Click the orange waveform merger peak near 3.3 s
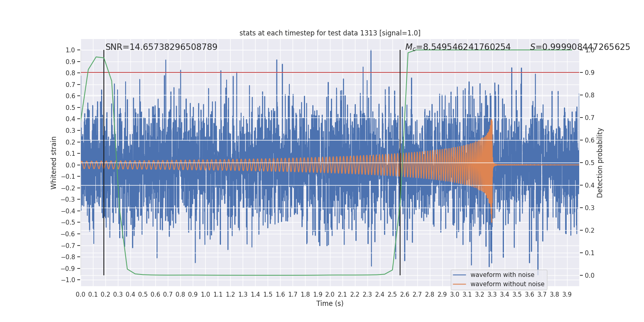 click(x=491, y=121)
